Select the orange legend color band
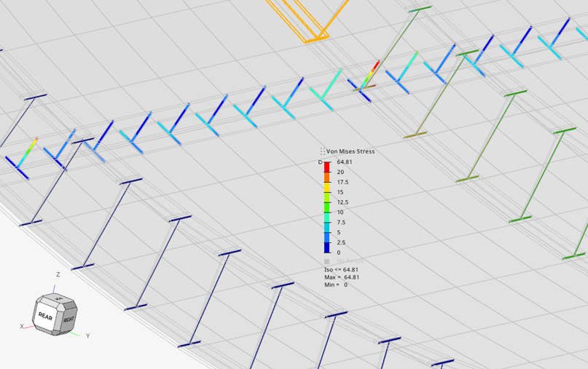 [327, 177]
